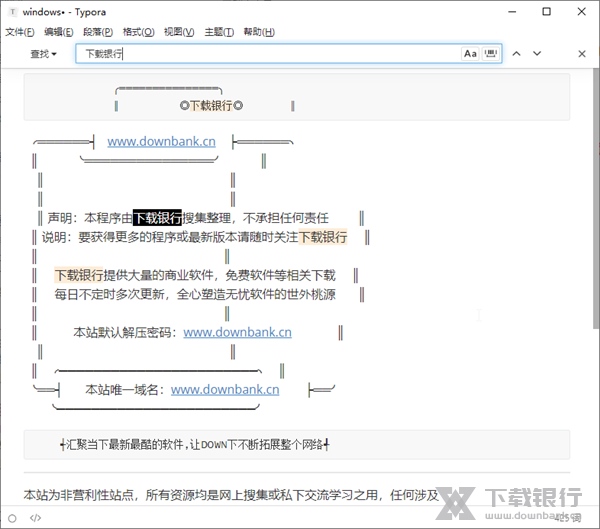Go to next search match

click(x=538, y=54)
